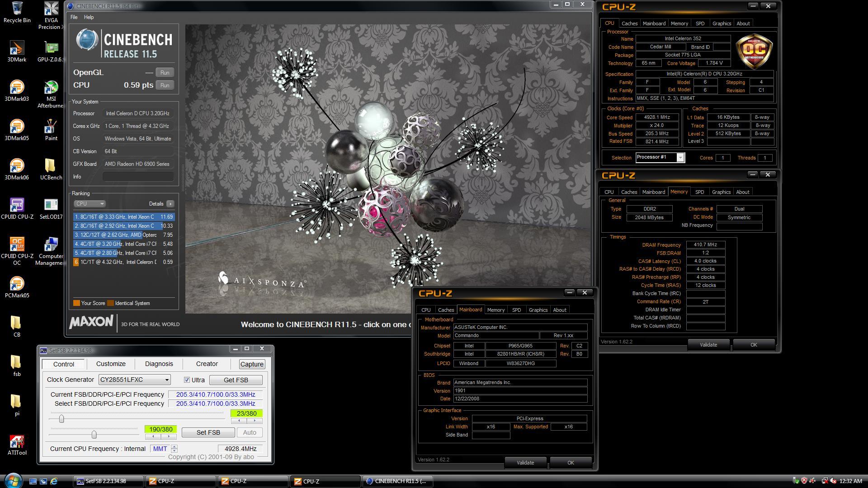Open the CPU ranking dropdown in Cinebench

pos(90,204)
